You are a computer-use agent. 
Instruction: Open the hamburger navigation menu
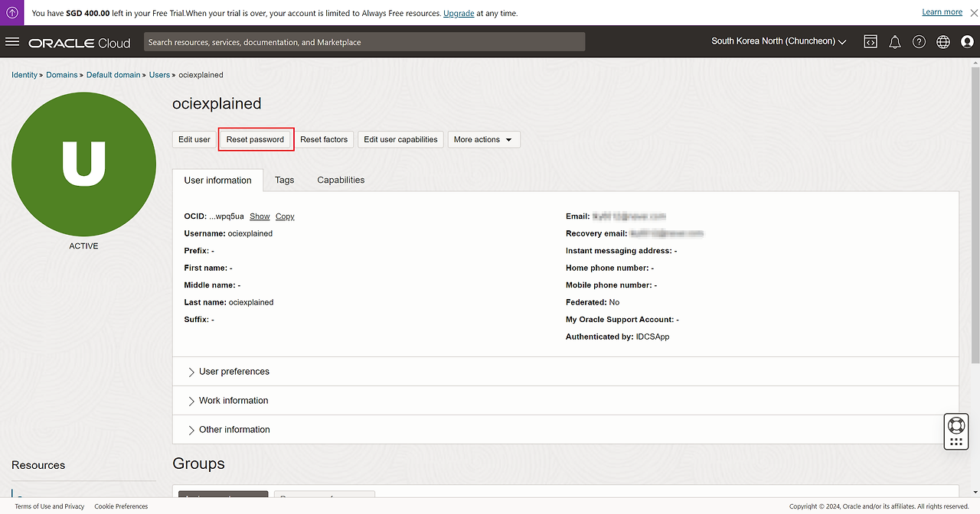point(12,42)
